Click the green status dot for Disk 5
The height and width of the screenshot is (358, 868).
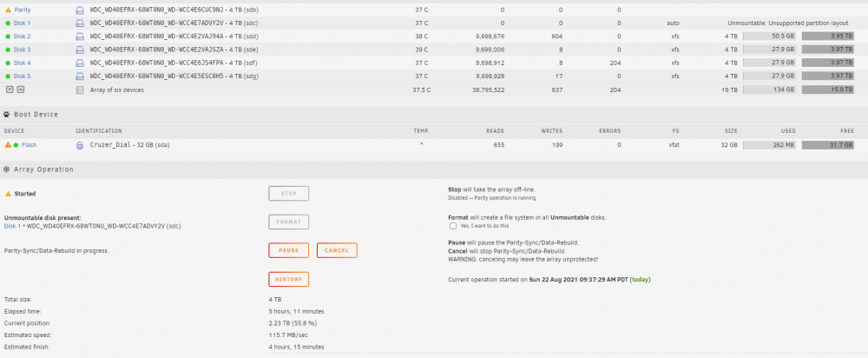(x=8, y=76)
